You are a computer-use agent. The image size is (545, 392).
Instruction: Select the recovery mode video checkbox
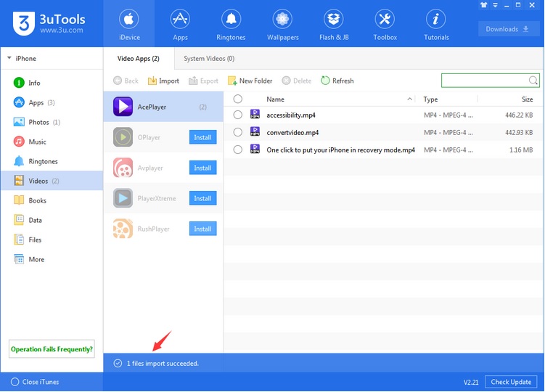[x=238, y=150]
